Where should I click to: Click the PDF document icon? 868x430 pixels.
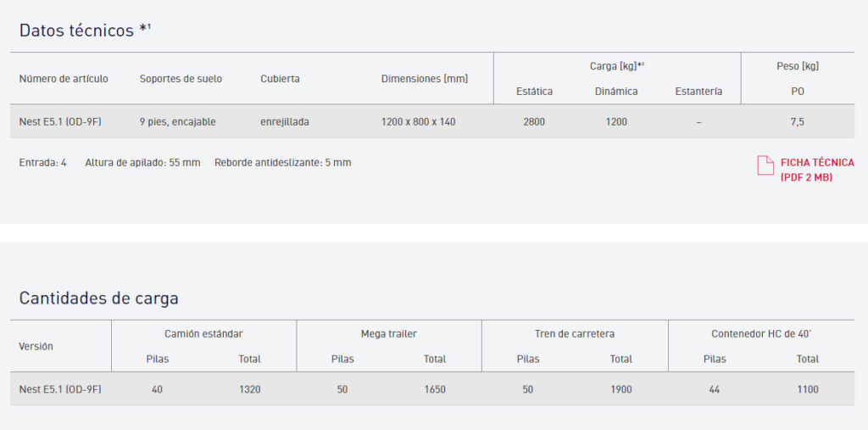[765, 165]
